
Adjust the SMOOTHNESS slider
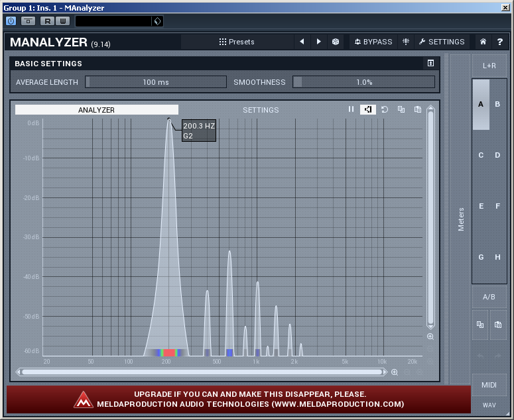(364, 82)
